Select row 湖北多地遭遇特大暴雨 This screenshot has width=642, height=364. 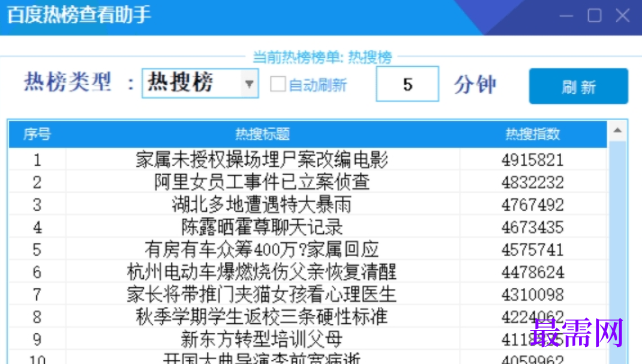pyautogui.click(x=308, y=205)
